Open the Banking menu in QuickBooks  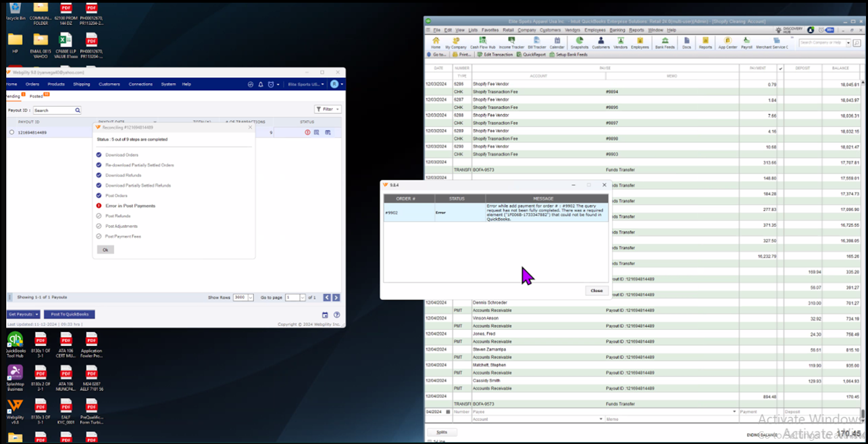click(617, 30)
